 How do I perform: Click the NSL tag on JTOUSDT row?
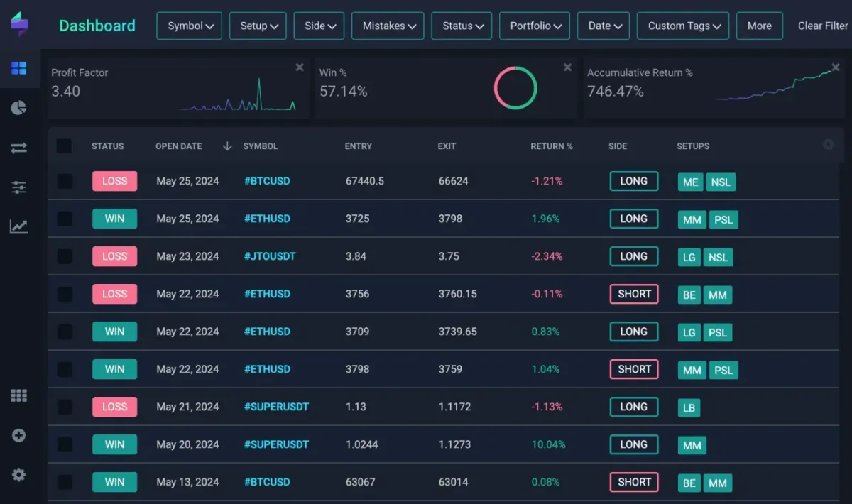718,258
